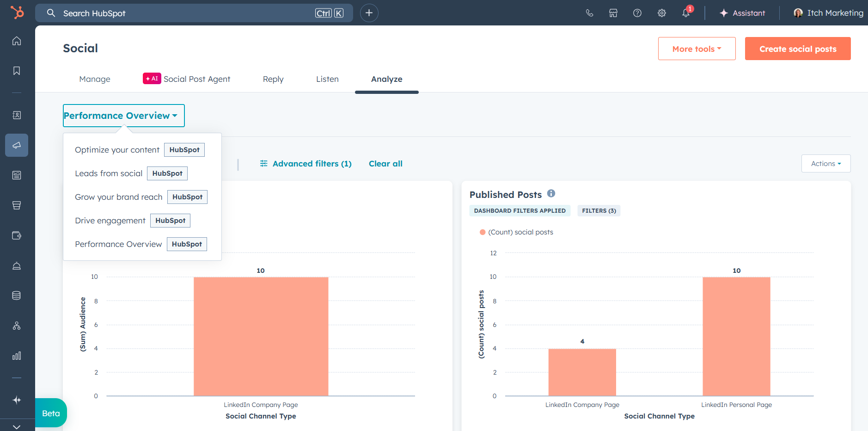Choose Drive engagement from the list
This screenshot has width=868, height=431.
tap(110, 221)
